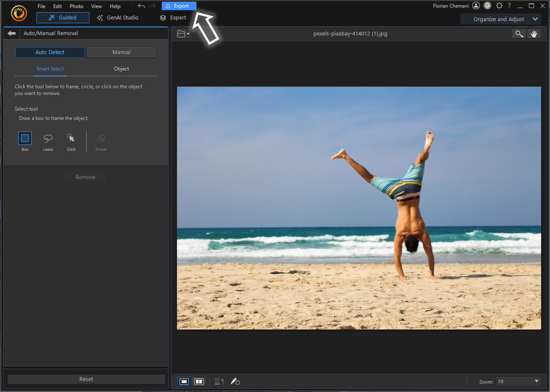Open the notifications bell icon
550x392 pixels.
487,6
